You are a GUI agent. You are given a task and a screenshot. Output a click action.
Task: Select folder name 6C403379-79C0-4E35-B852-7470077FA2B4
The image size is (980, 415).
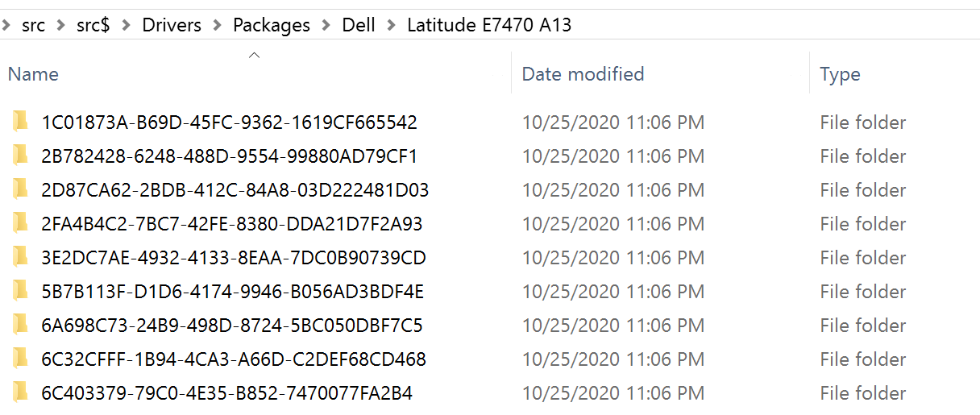pos(227,393)
